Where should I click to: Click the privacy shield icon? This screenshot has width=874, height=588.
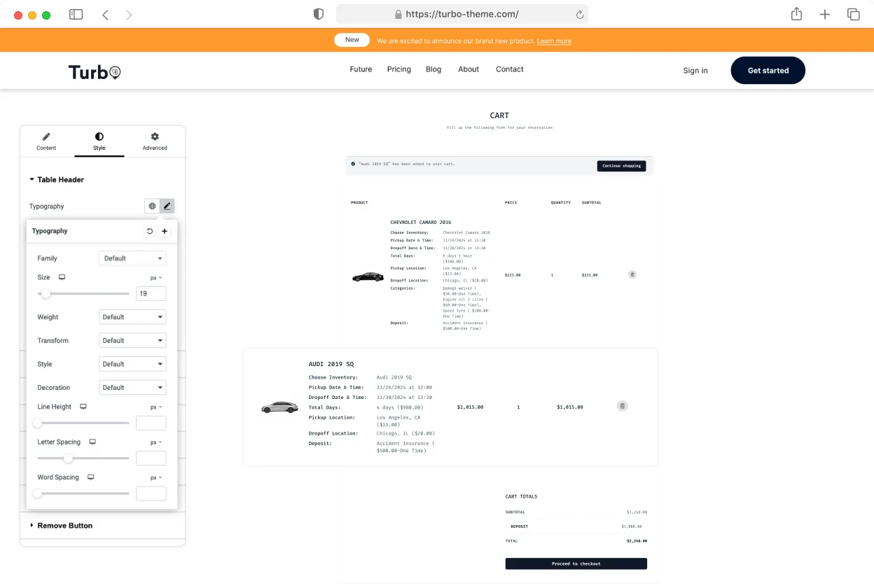[x=319, y=14]
